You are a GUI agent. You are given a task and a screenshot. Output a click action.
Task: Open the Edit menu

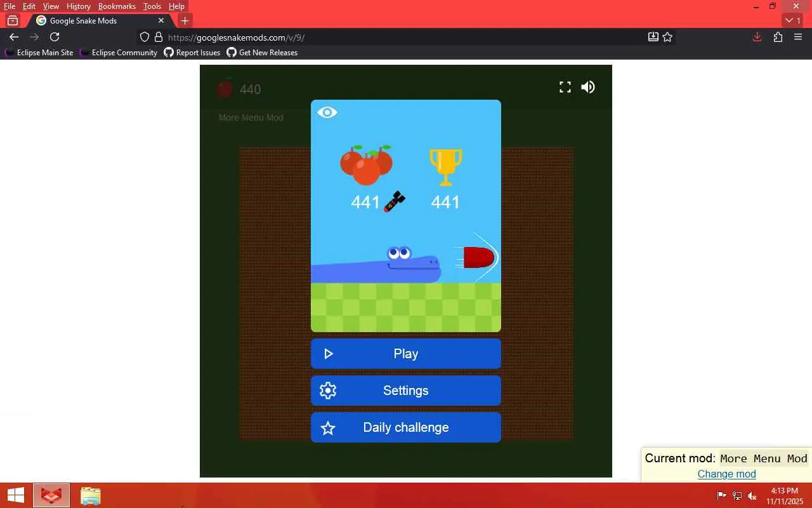point(29,6)
